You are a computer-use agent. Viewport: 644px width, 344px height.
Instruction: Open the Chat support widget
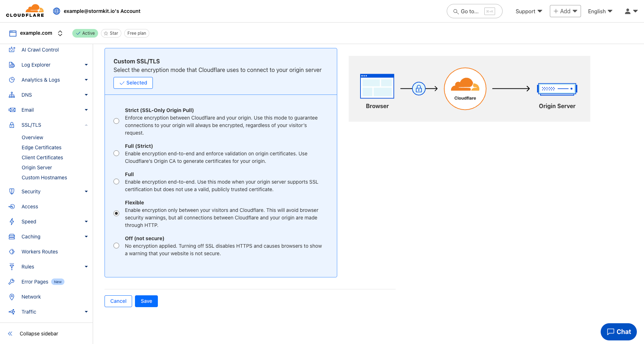[618, 332]
